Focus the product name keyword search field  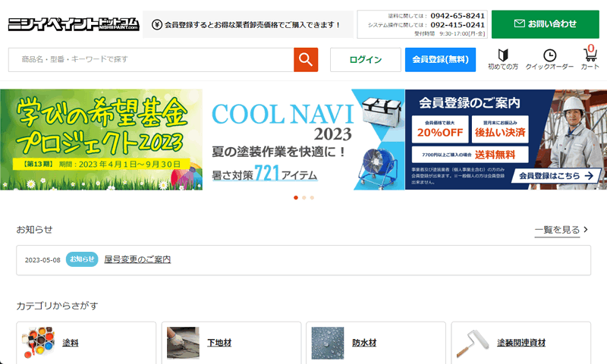151,60
